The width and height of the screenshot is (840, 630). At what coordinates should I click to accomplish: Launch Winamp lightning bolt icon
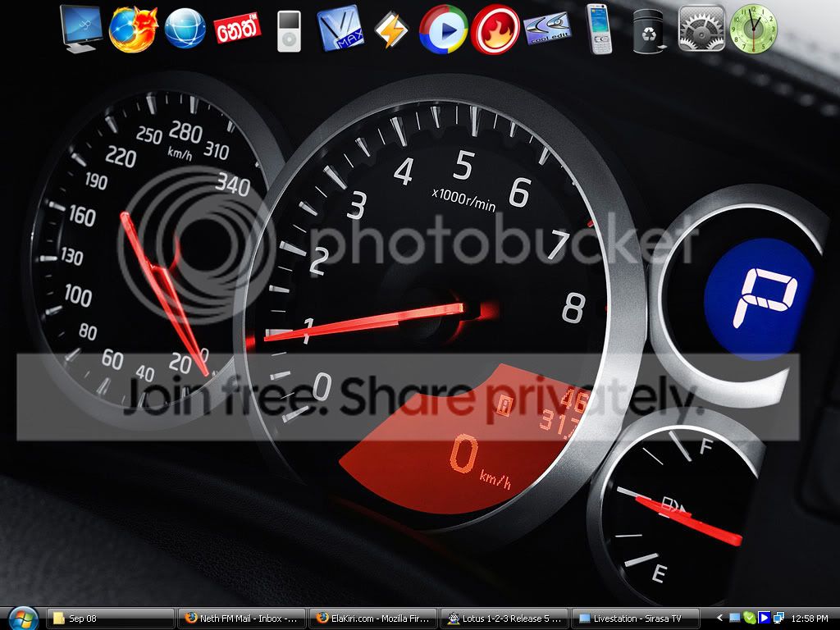(x=391, y=30)
